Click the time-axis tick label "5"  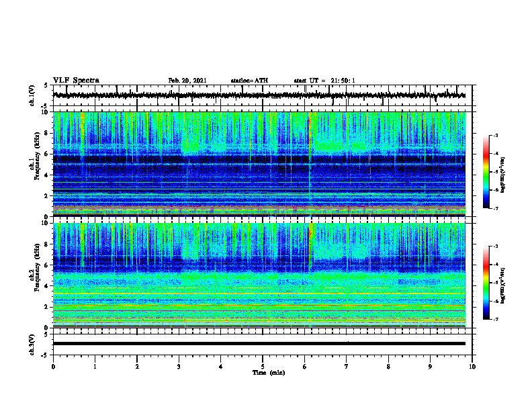[263, 367]
